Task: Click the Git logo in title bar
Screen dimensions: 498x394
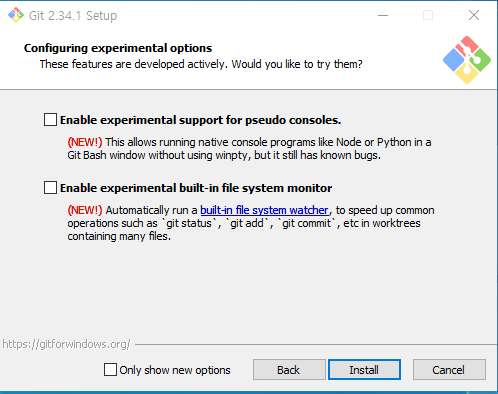Action: click(16, 15)
